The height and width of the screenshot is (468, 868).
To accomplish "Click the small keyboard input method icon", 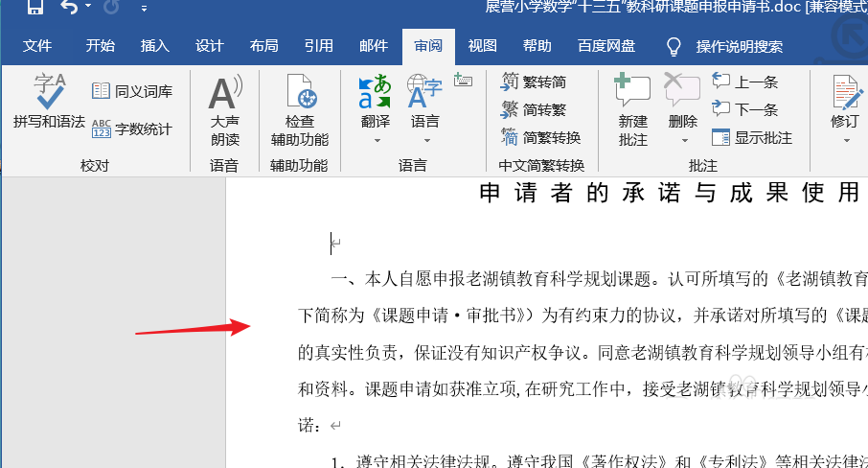I will click(x=463, y=80).
